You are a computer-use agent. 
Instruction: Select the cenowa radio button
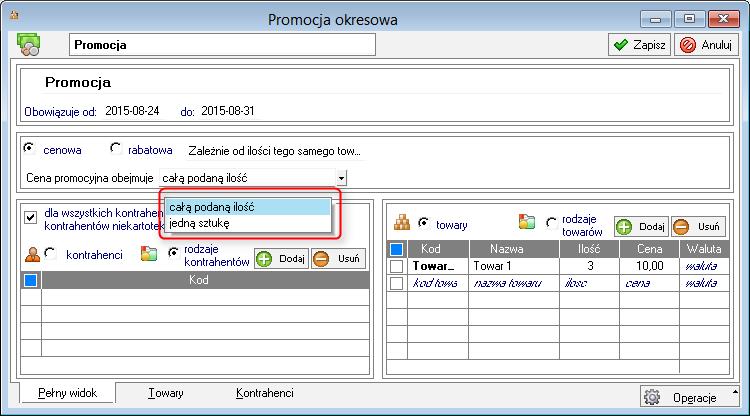[x=29, y=149]
